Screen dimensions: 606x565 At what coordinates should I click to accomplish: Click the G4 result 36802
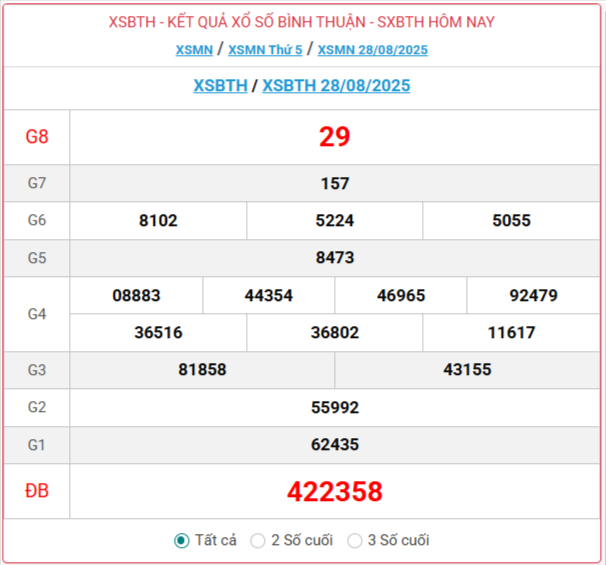pyautogui.click(x=335, y=333)
